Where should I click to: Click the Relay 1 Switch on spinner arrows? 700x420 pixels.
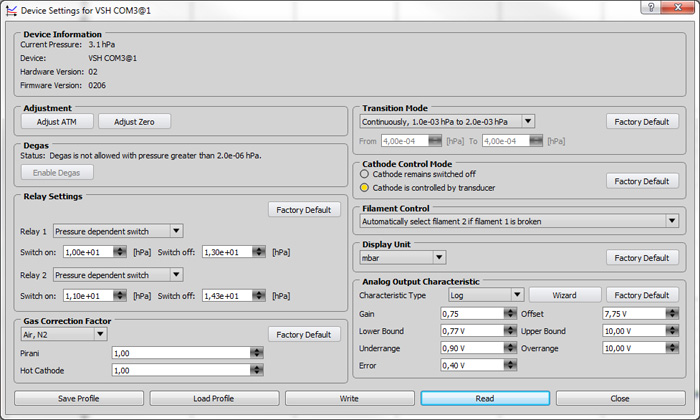(120, 252)
